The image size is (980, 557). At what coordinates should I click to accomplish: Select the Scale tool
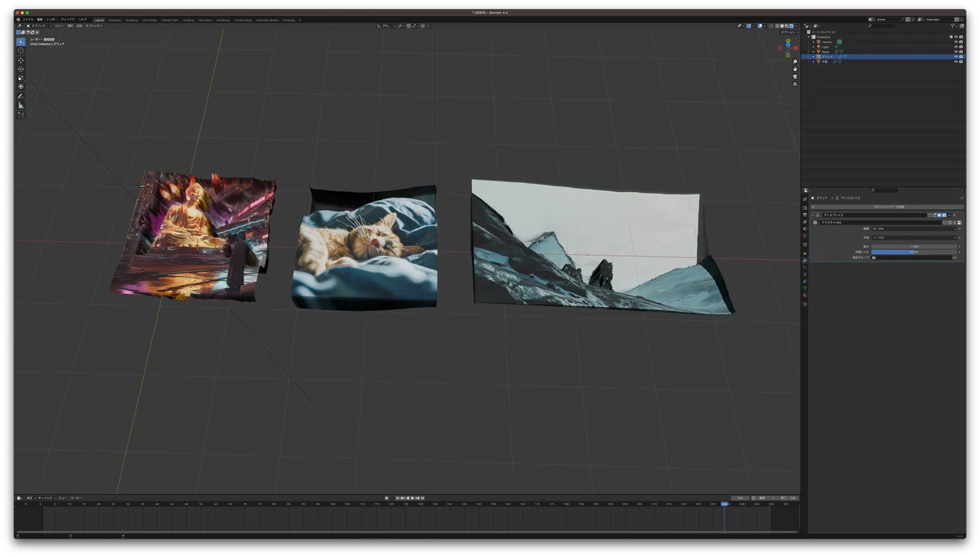click(x=20, y=78)
